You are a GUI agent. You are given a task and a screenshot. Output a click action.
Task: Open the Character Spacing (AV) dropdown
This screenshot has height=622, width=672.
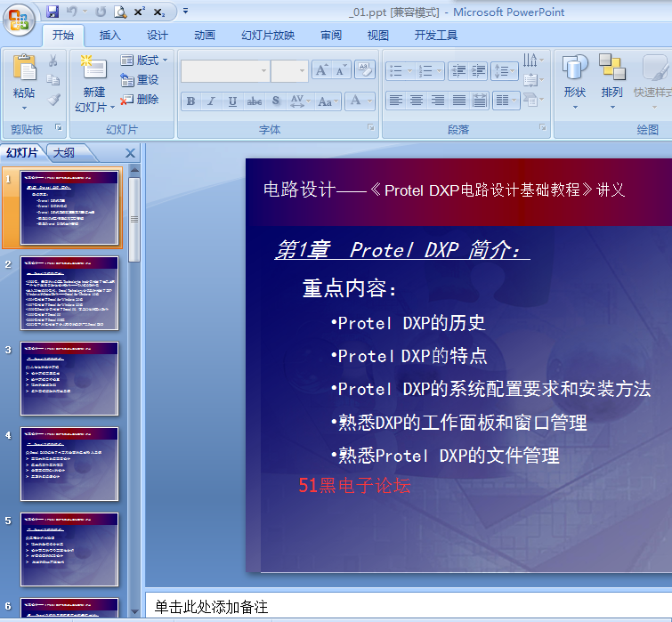click(x=300, y=101)
